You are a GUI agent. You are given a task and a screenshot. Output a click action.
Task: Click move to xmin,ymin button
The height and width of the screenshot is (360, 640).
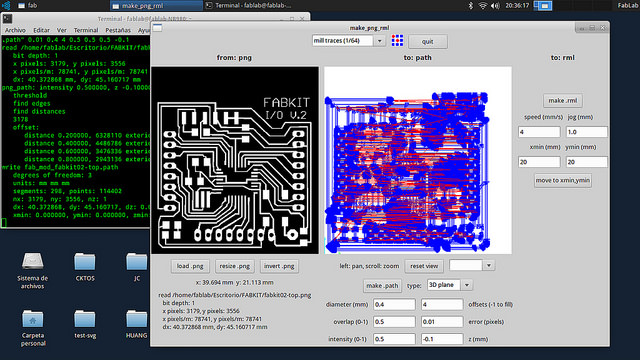pyautogui.click(x=562, y=180)
